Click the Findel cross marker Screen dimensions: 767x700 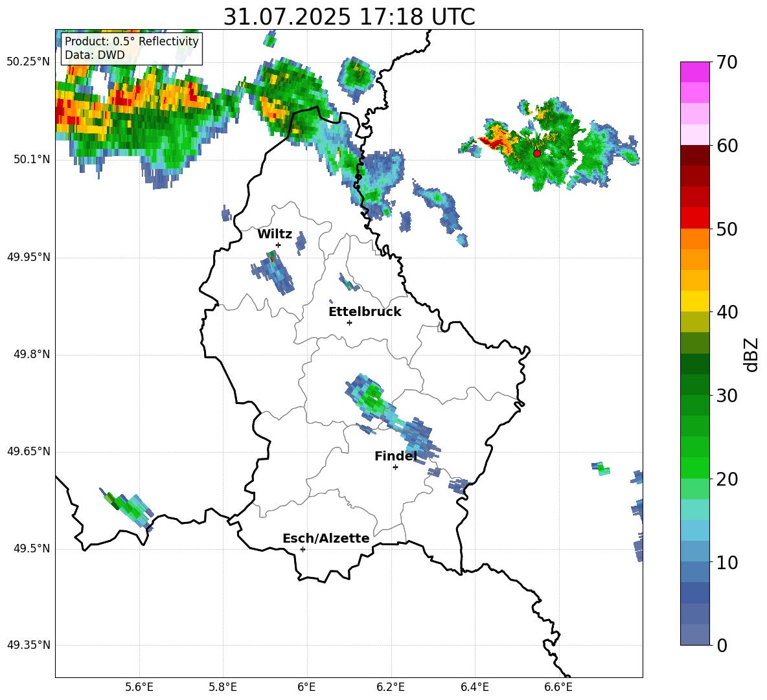tap(395, 468)
